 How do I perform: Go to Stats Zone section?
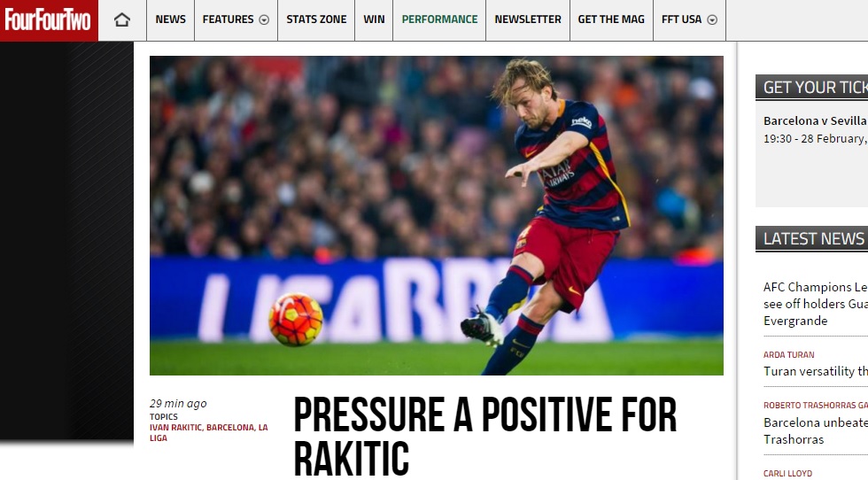click(316, 19)
